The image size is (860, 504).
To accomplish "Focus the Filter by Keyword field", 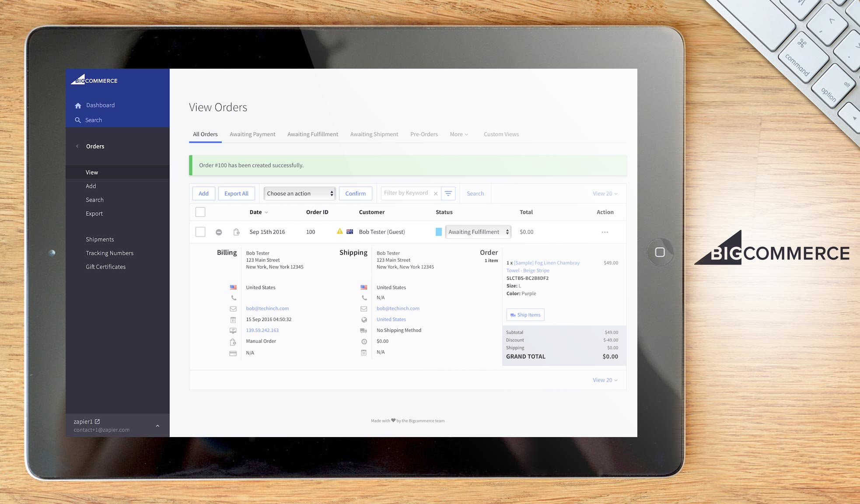I will (x=406, y=193).
